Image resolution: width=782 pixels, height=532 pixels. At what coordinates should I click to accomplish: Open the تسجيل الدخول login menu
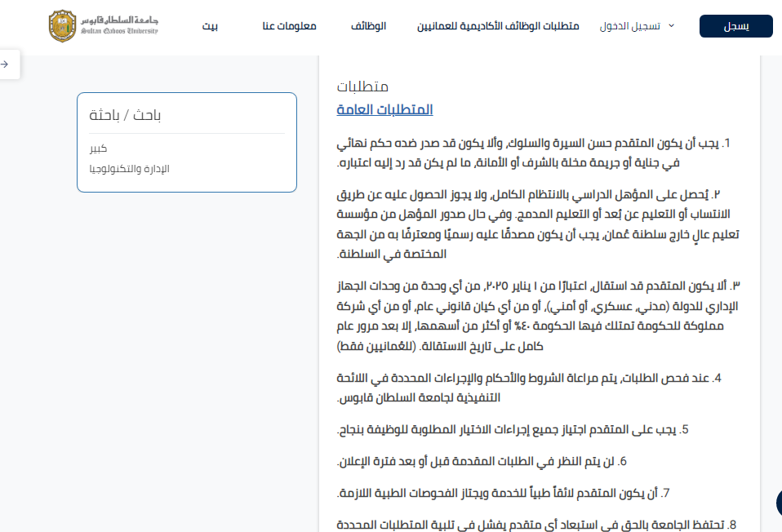(629, 26)
